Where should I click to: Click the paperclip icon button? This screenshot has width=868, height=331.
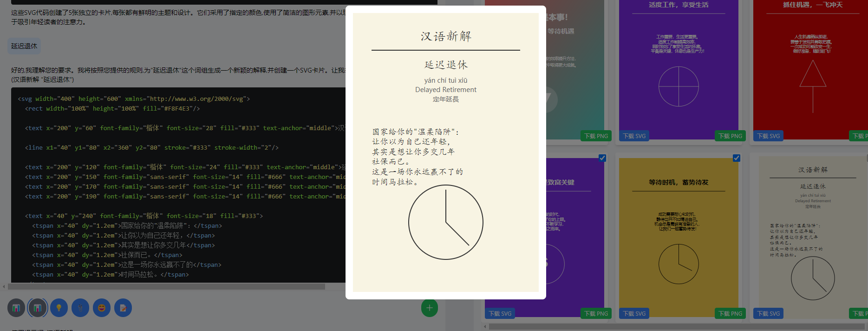click(80, 308)
